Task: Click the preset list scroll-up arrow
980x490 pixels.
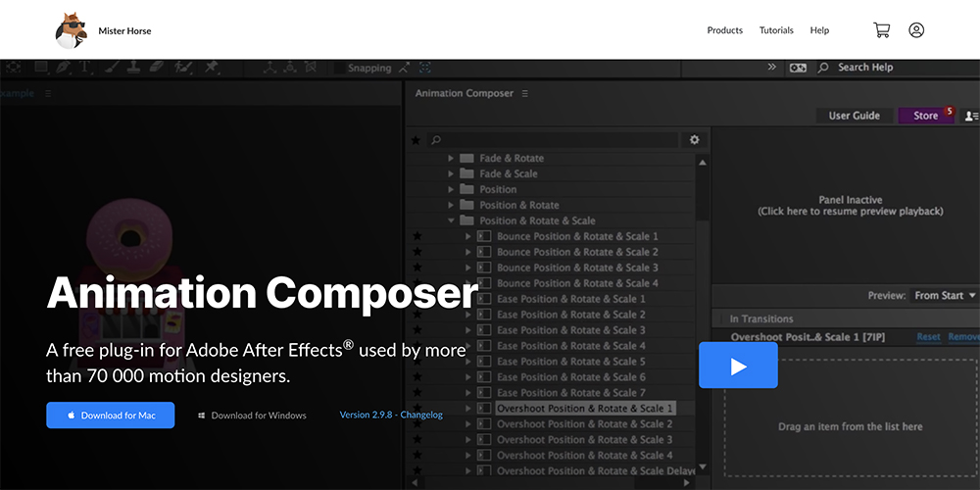Action: (x=703, y=163)
